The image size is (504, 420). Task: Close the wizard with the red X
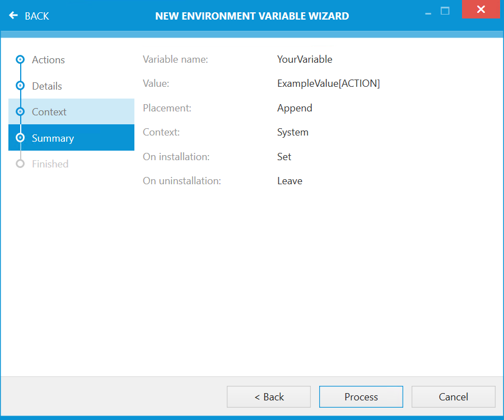click(480, 10)
